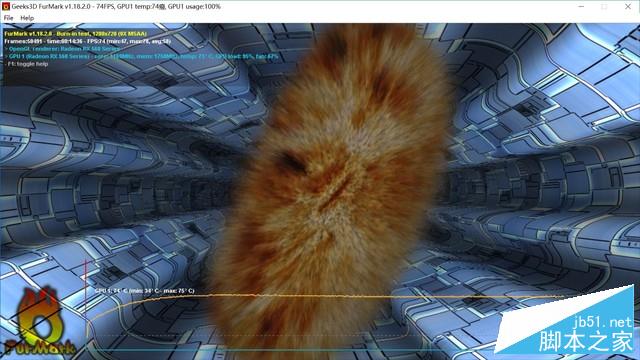Click the 'F1: toggle help' overlay text
The height and width of the screenshot is (360, 640).
coord(27,64)
